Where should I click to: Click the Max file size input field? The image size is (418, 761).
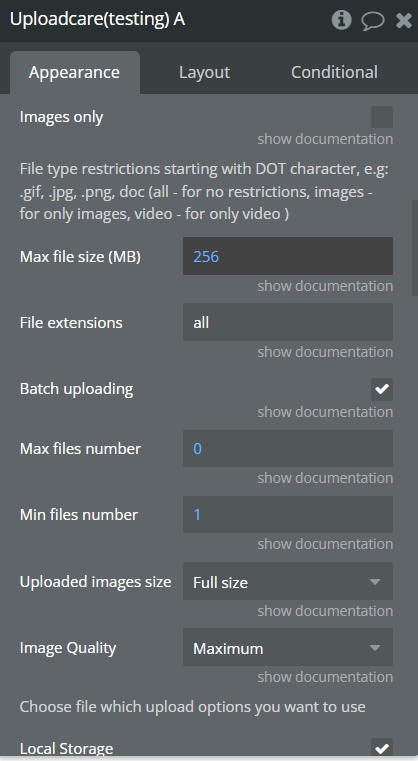click(288, 256)
